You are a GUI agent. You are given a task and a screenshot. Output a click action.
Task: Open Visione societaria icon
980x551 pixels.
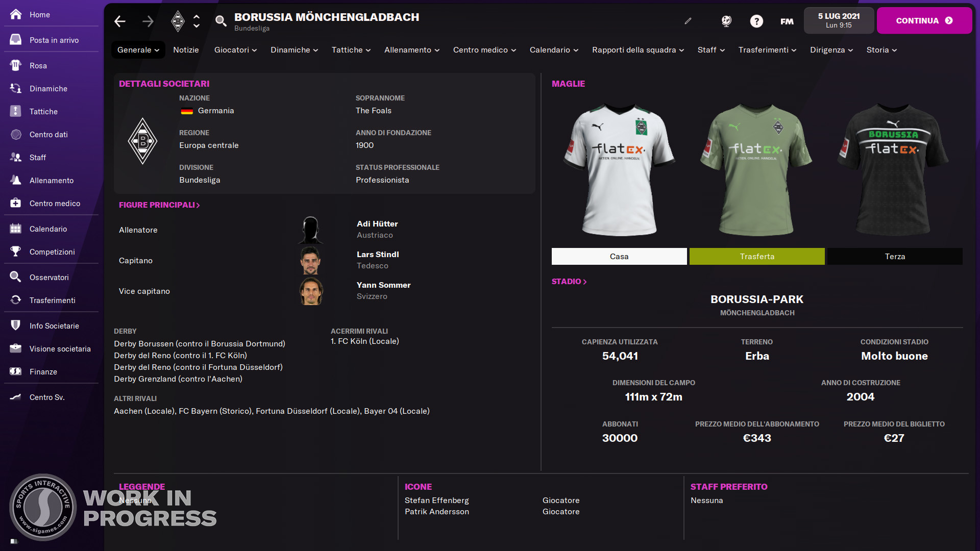16,348
